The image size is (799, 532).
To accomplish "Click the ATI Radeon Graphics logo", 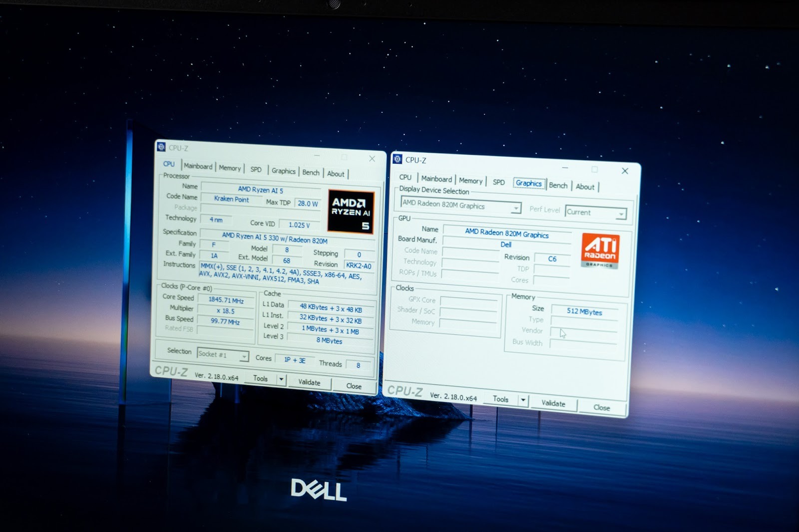I will 600,250.
